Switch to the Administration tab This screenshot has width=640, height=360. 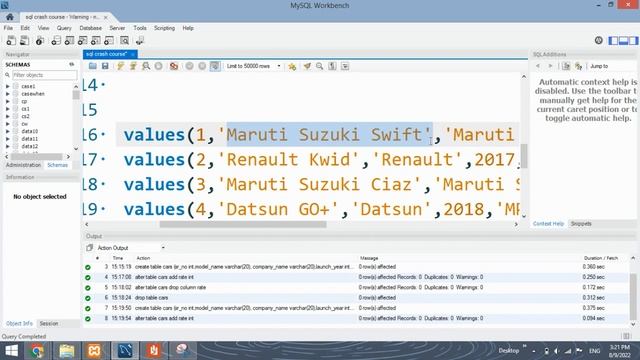pos(23,165)
